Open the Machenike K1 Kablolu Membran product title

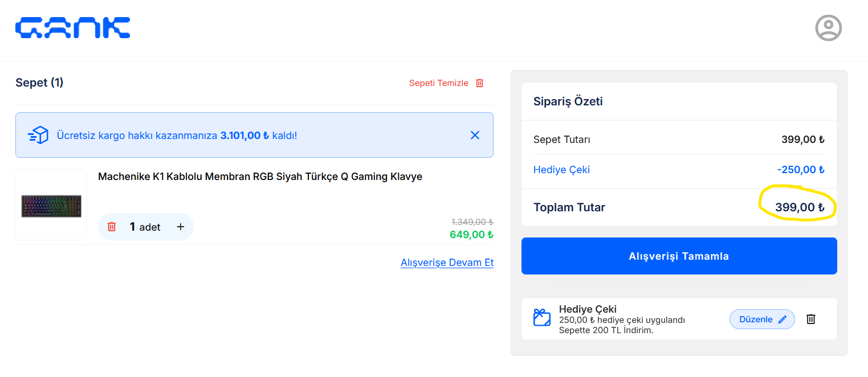(x=260, y=177)
